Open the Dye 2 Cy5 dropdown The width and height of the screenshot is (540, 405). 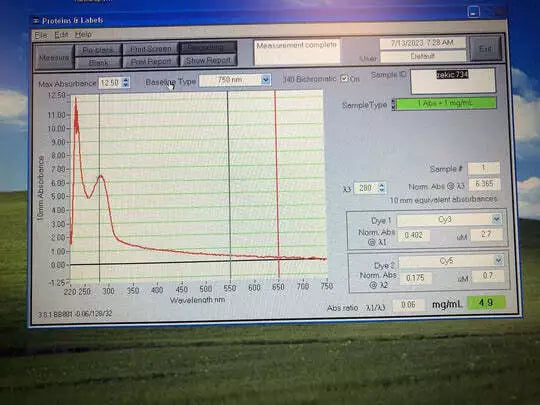pos(498,260)
